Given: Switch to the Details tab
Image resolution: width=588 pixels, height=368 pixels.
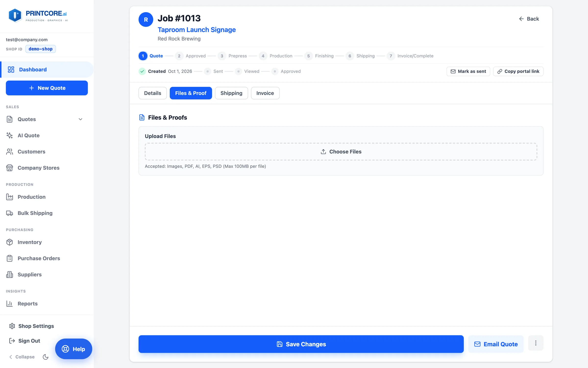Looking at the screenshot, I should [x=152, y=93].
